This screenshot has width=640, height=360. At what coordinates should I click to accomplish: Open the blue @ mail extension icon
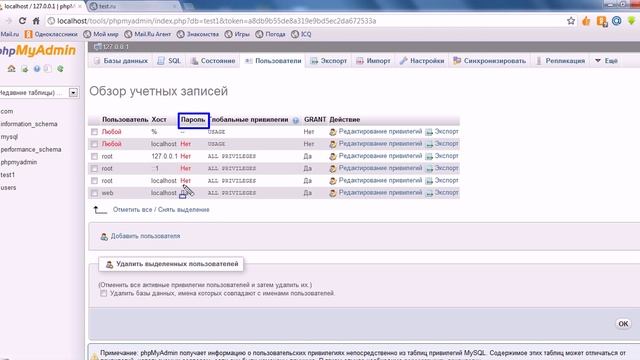pyautogui.click(x=616, y=21)
